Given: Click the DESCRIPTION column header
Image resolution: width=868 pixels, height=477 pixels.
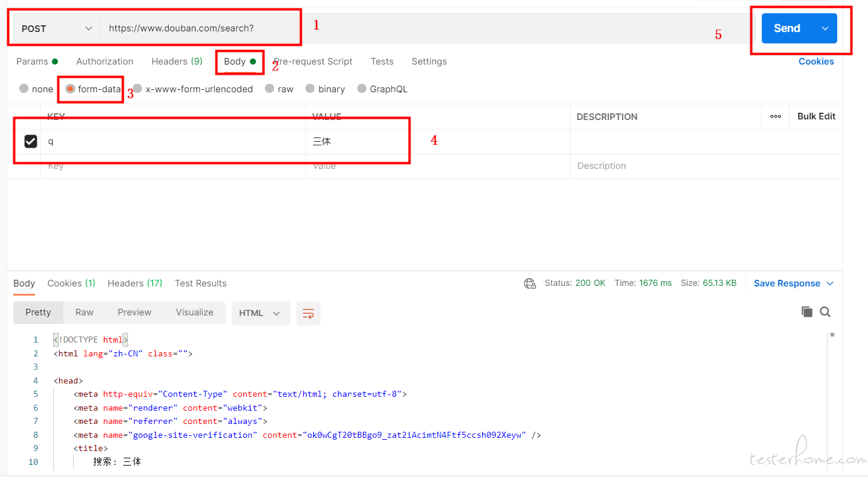Looking at the screenshot, I should (x=607, y=116).
